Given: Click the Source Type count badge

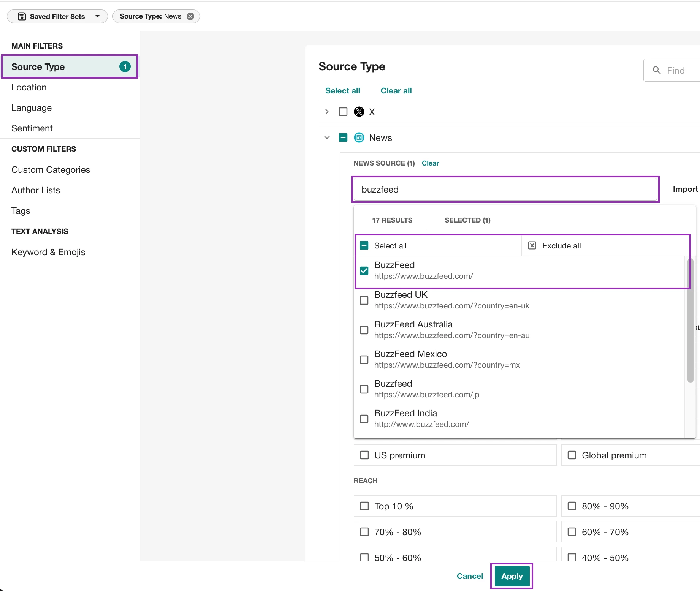Looking at the screenshot, I should (x=125, y=66).
